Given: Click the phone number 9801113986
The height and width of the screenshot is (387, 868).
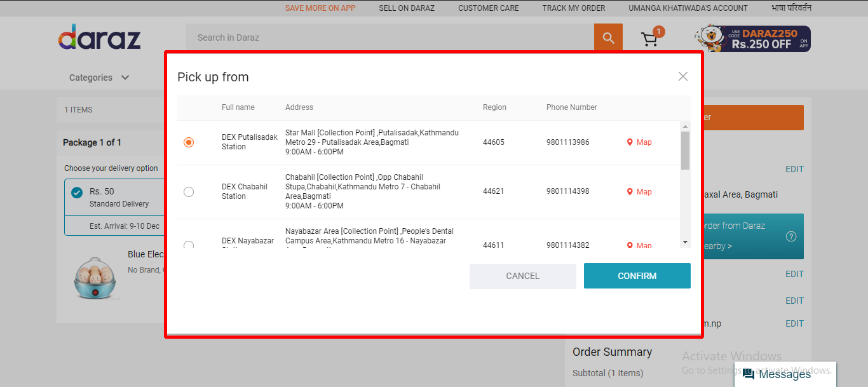Looking at the screenshot, I should pos(567,142).
